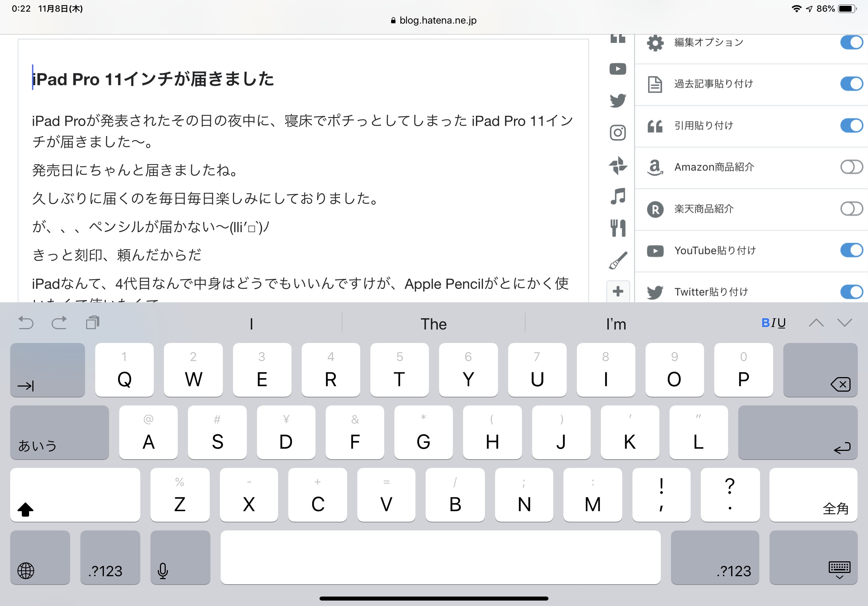This screenshot has width=868, height=606.
Task: Tap the 'The' predictive suggestion
Action: 433,324
